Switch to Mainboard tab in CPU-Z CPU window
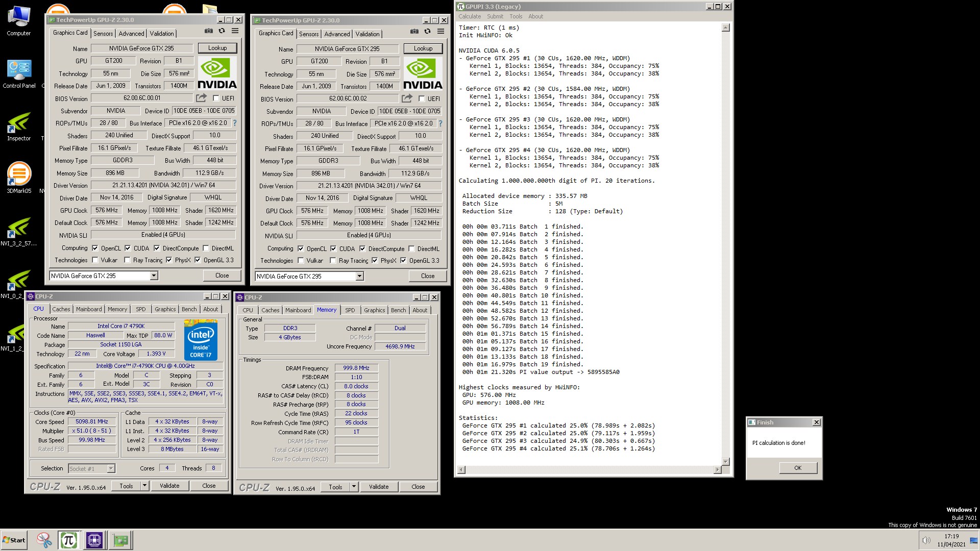 pyautogui.click(x=89, y=309)
